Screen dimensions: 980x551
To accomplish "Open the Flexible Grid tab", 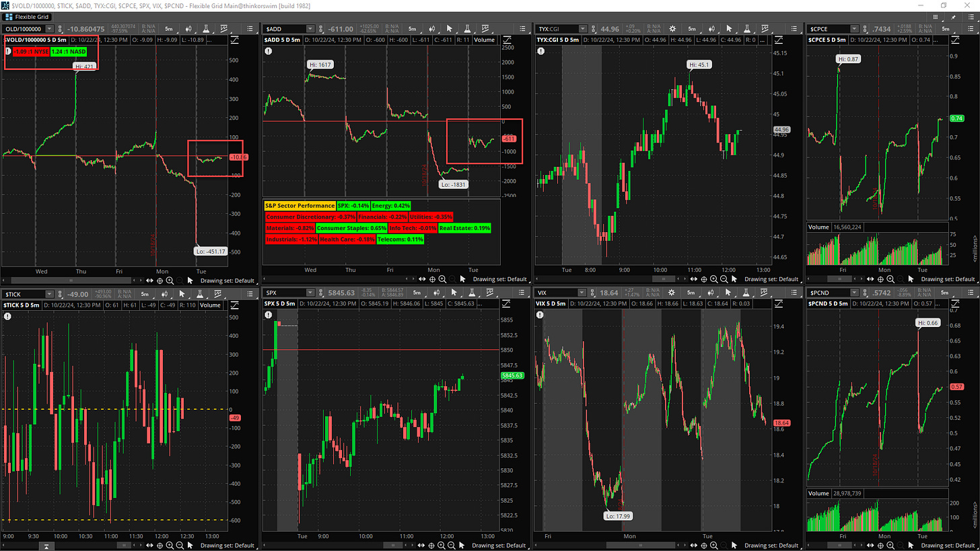I will [x=27, y=16].
